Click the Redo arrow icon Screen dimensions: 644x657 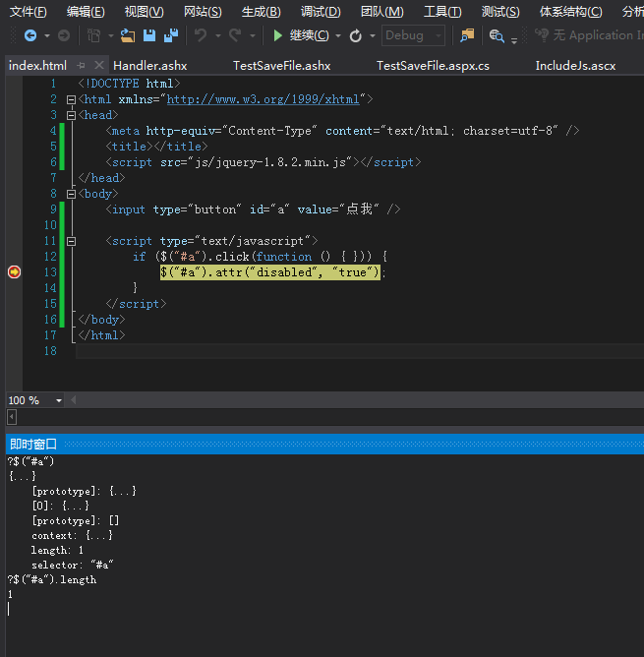235,35
